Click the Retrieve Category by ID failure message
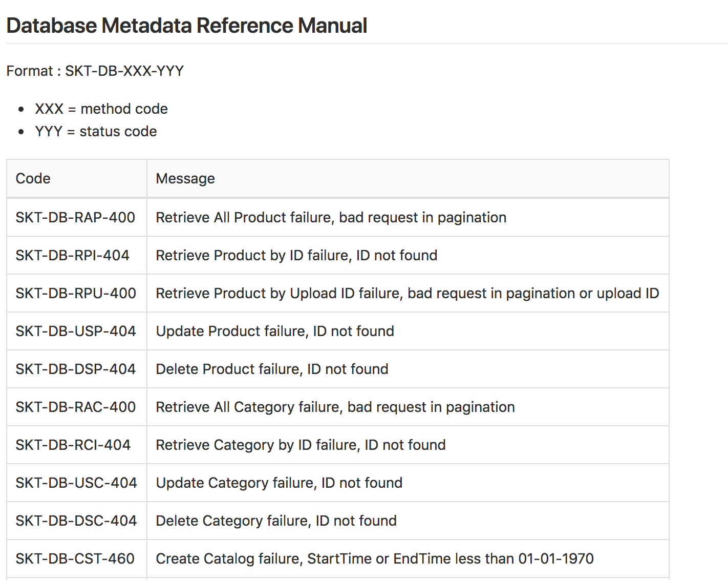The width and height of the screenshot is (728, 580). point(301,445)
